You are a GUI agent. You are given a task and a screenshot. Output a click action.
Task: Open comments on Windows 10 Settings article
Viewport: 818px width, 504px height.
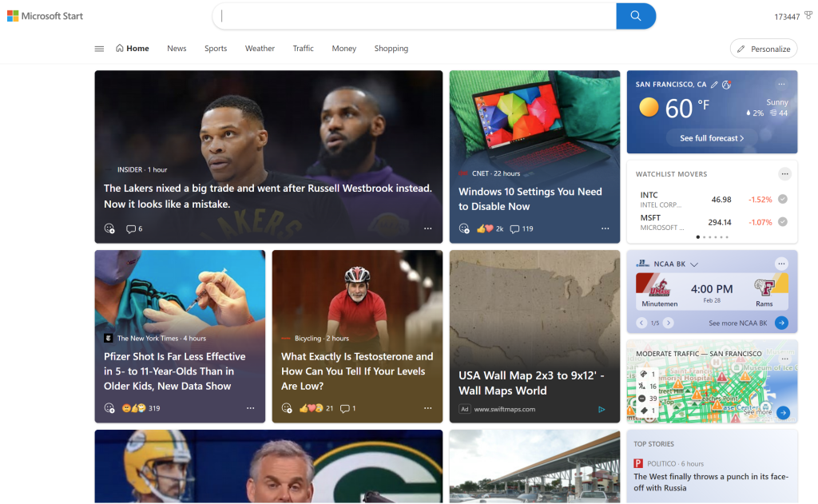521,228
